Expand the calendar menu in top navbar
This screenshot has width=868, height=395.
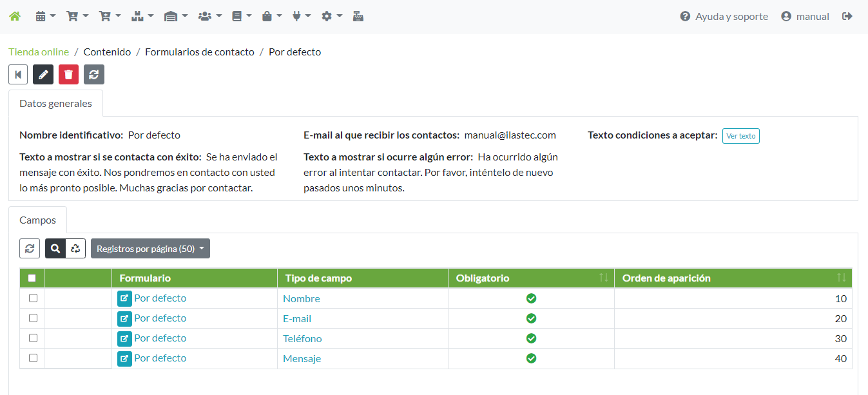[x=45, y=16]
